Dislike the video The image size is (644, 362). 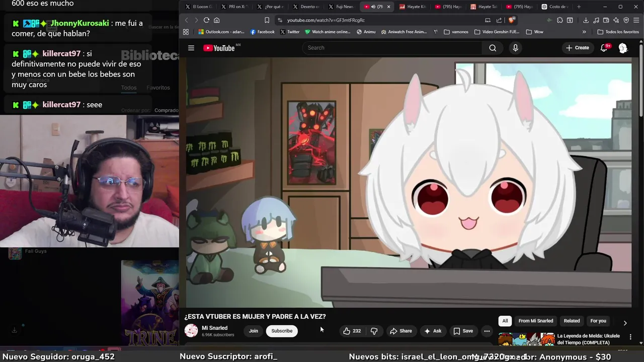point(374,331)
